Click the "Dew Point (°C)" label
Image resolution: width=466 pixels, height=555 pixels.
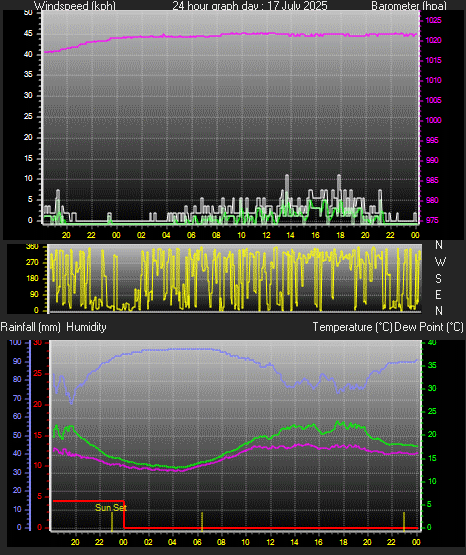tap(429, 327)
